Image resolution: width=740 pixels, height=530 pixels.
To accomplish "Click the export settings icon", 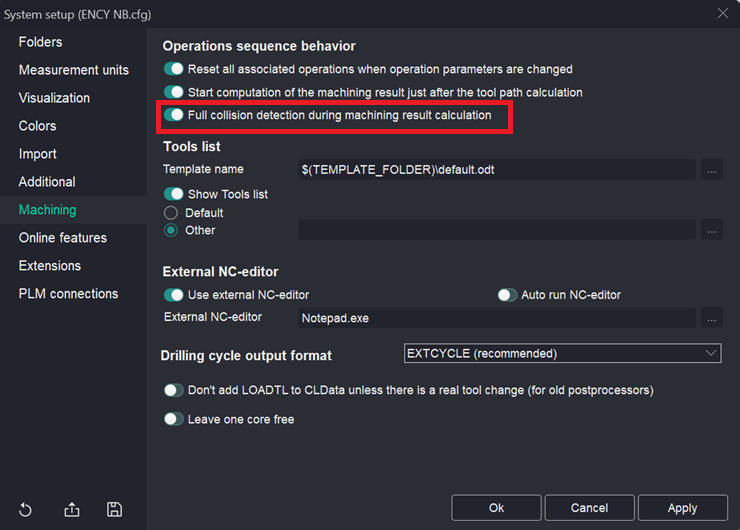I will 72,509.
